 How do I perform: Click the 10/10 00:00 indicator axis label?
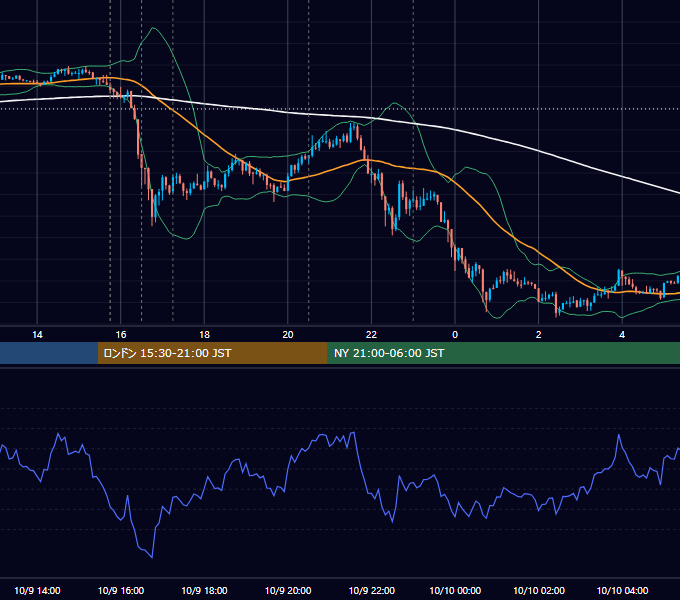pos(455,590)
